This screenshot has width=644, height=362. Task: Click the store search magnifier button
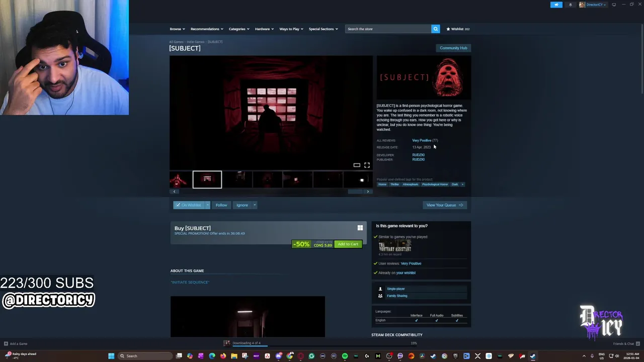tap(435, 29)
